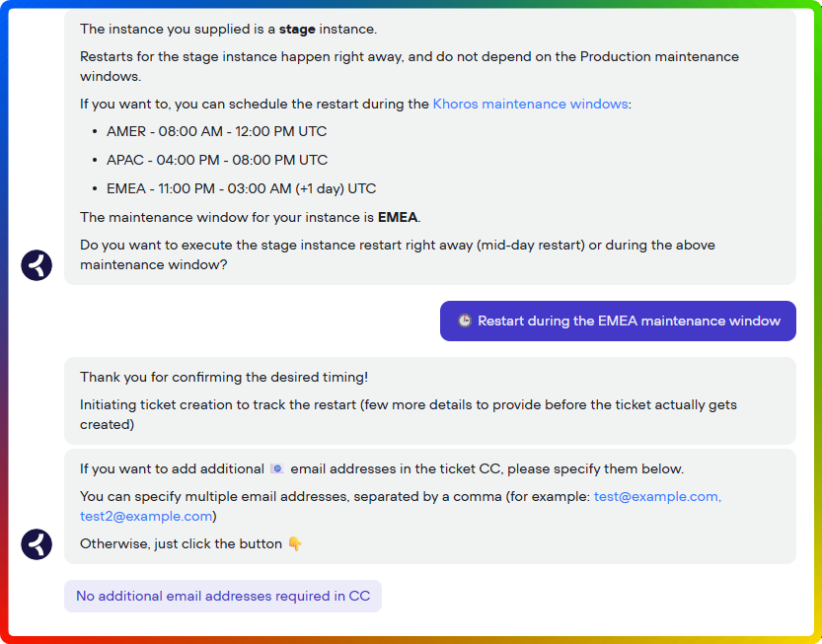
Task: Open the Khoros maintenance windows link
Action: (x=530, y=104)
